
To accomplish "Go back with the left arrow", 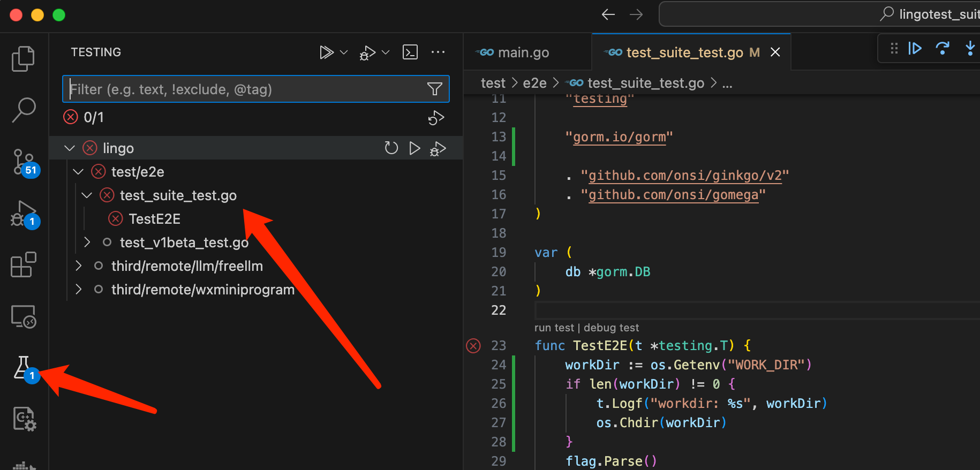I will (608, 14).
